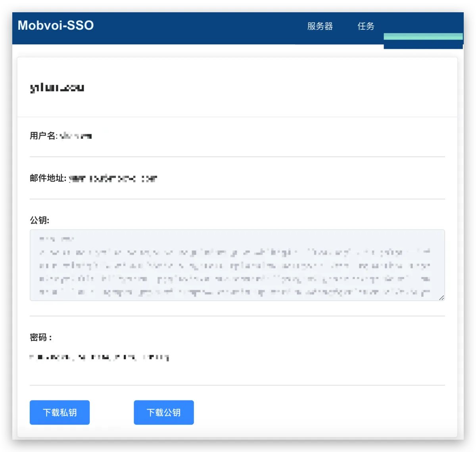Click the 公钥 label
The width and height of the screenshot is (476, 452).
click(x=39, y=220)
